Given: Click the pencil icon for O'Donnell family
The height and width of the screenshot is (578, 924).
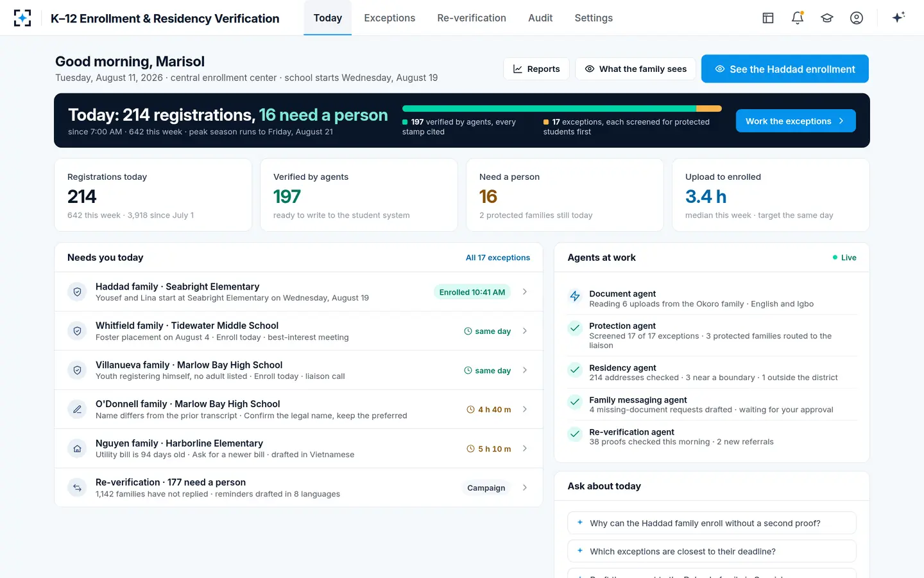Looking at the screenshot, I should tap(77, 409).
